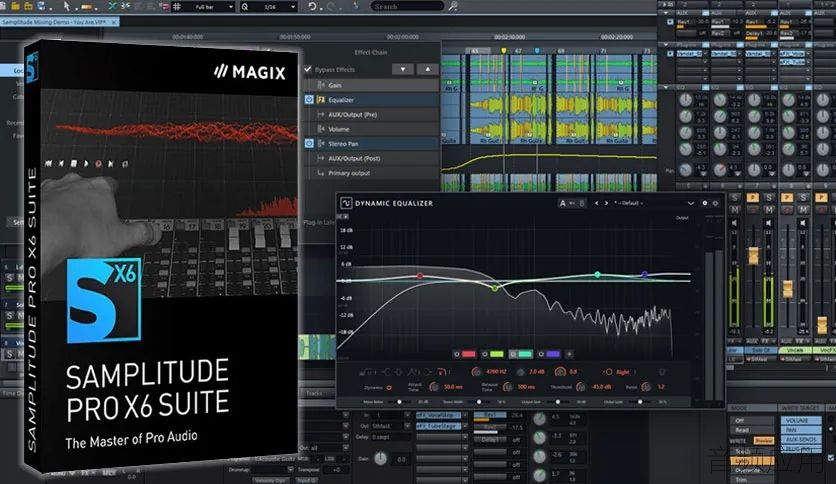Select AUX/Output (Pre) in Effect Chain

[x=372, y=114]
